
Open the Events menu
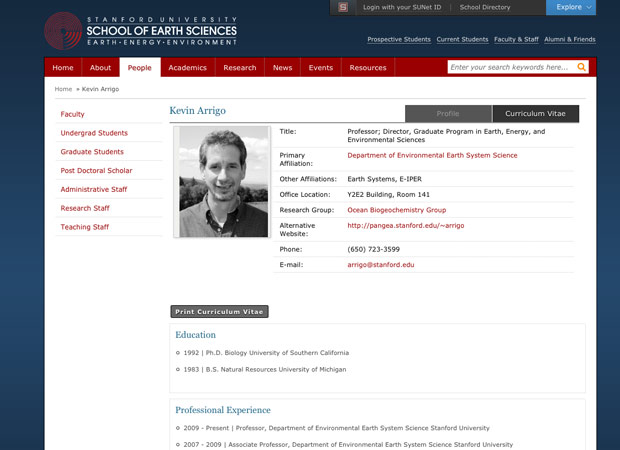click(321, 68)
